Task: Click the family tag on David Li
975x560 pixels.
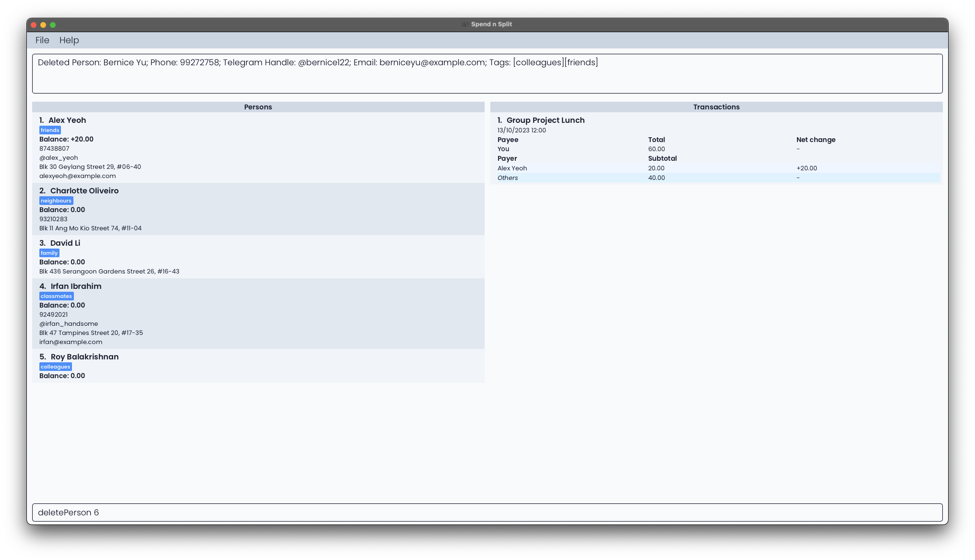Action: (49, 252)
